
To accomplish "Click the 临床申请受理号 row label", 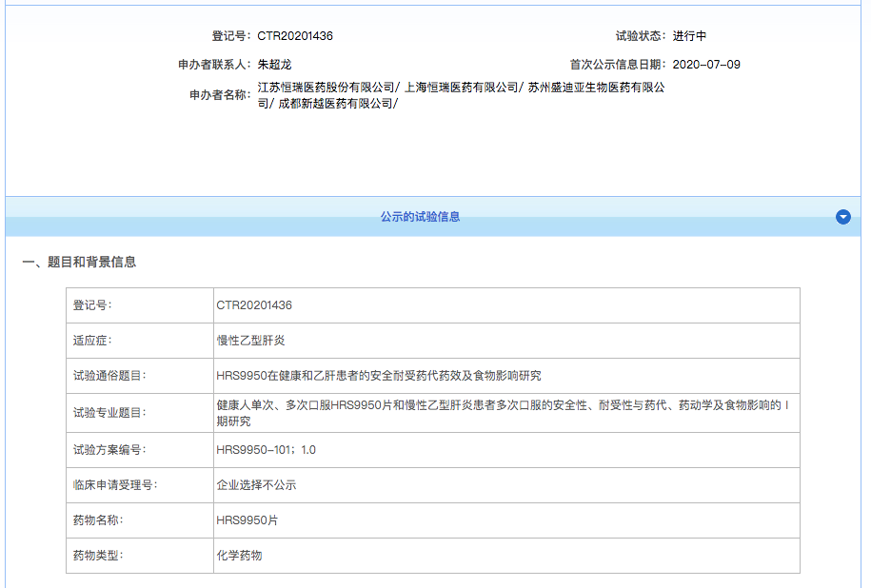I will point(115,484).
